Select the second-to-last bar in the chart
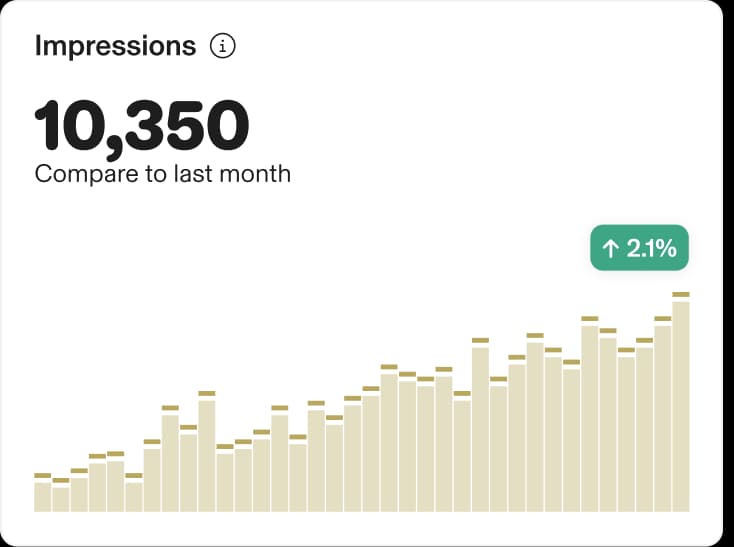 tap(663, 418)
